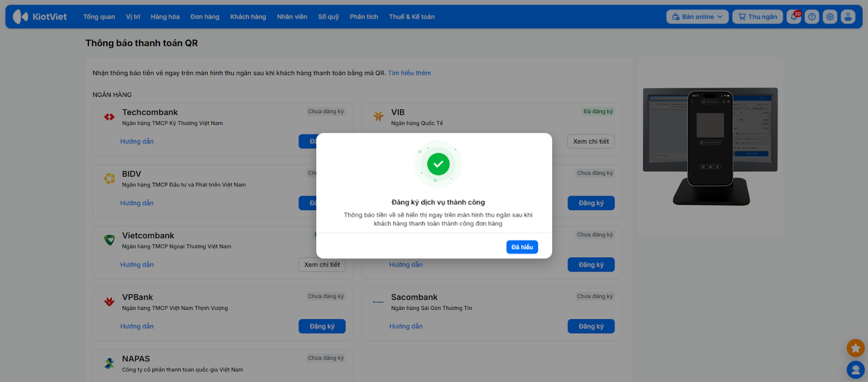Open Vietcombank Hướng dẫn link
Screen dimensions: 868x382
click(x=137, y=265)
